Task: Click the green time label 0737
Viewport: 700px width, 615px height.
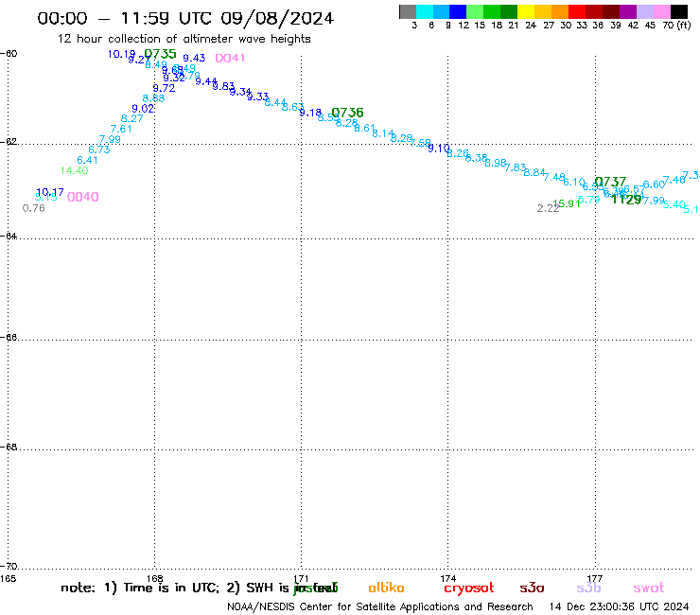Action: coord(610,182)
